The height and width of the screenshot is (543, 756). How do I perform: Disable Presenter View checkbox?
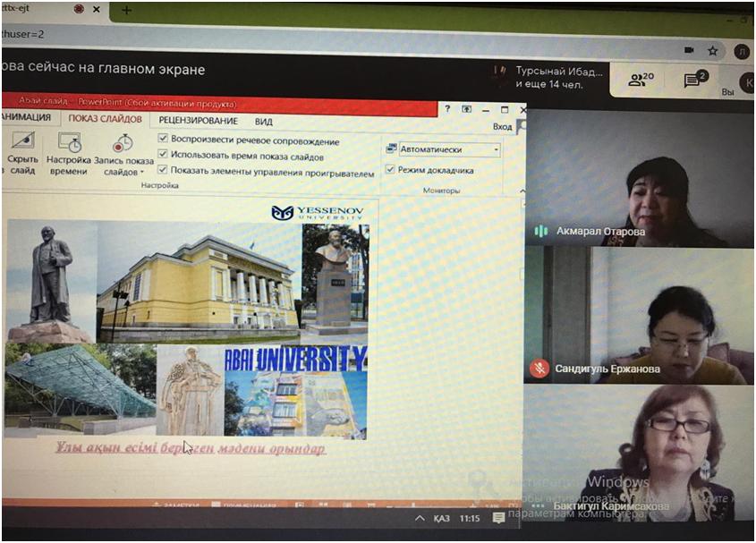coord(390,169)
